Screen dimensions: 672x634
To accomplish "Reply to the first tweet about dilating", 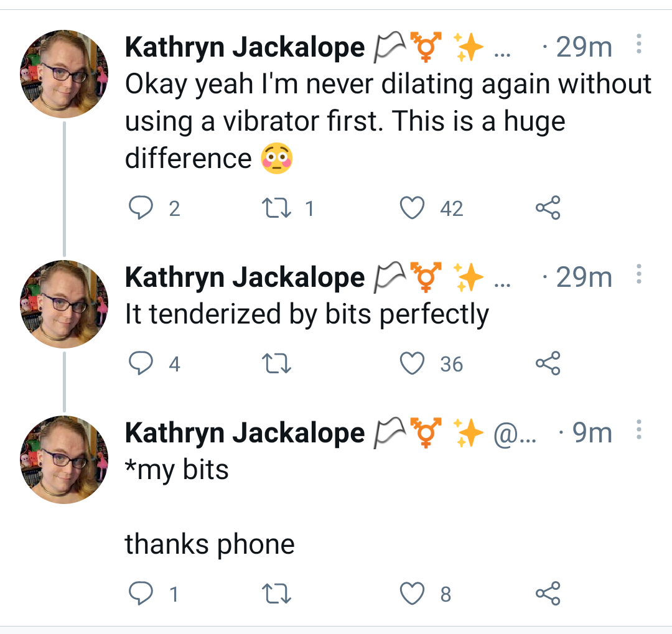I will pyautogui.click(x=141, y=208).
